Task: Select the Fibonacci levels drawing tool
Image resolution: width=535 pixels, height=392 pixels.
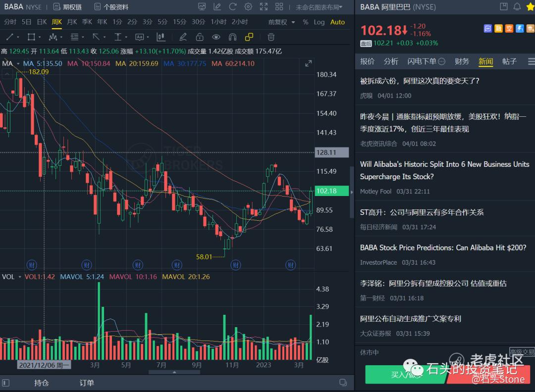Action: click(74, 37)
